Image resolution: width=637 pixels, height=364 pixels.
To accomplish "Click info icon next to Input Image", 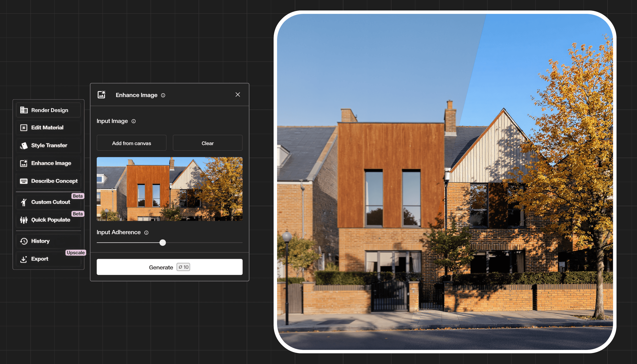I will point(134,121).
